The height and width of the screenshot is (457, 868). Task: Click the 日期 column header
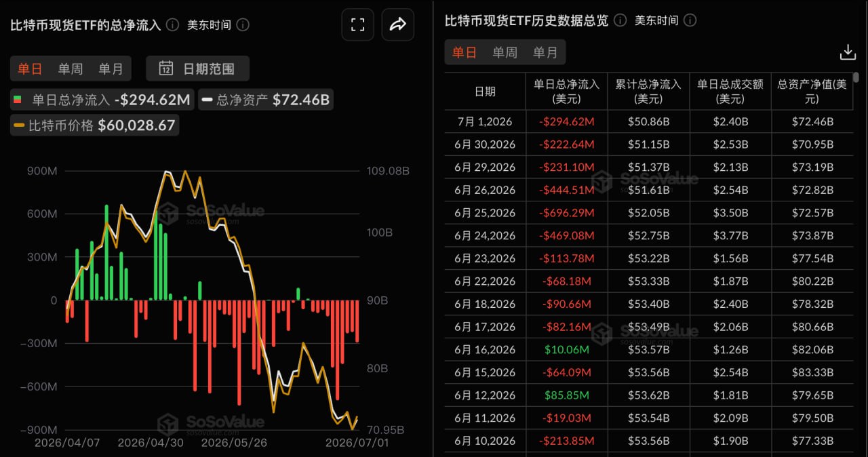[x=485, y=92]
